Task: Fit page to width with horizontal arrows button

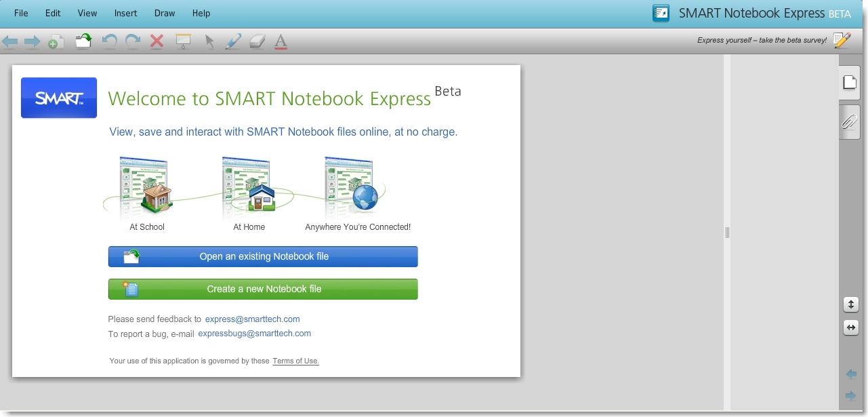Action: (x=851, y=327)
